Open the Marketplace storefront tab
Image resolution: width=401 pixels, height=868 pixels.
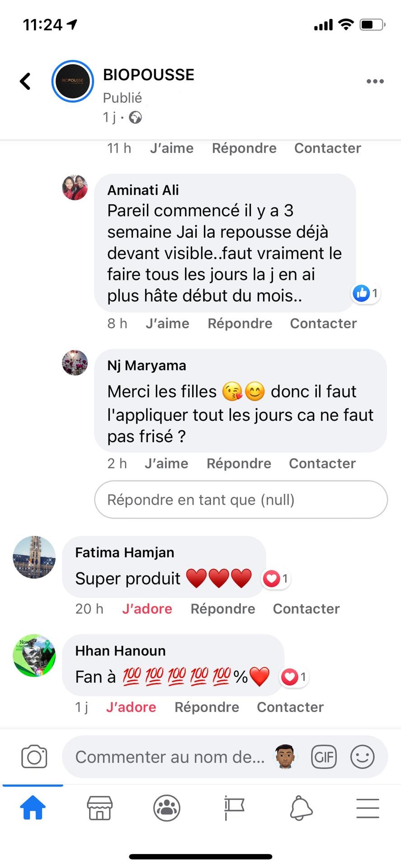100,808
